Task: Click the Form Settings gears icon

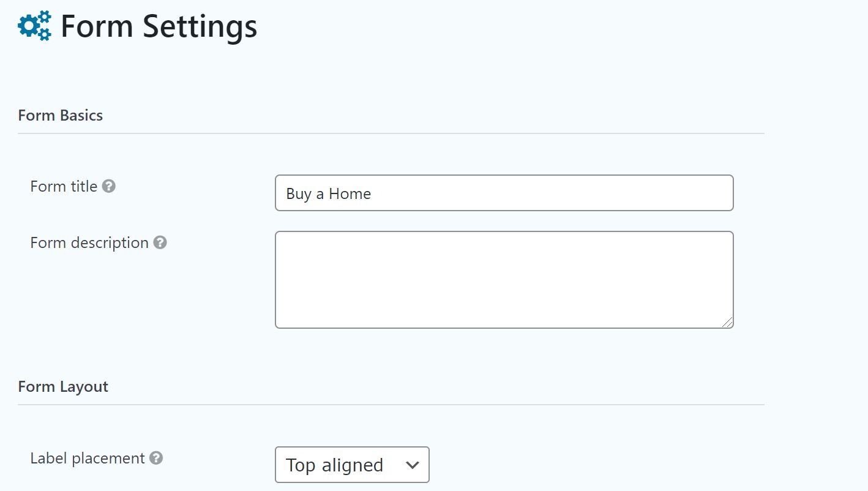Action: [x=35, y=26]
